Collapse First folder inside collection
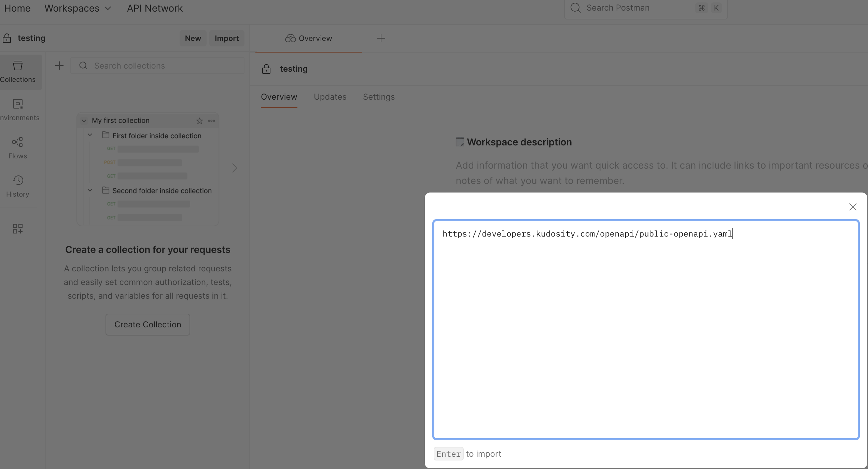The height and width of the screenshot is (469, 868). pos(90,135)
